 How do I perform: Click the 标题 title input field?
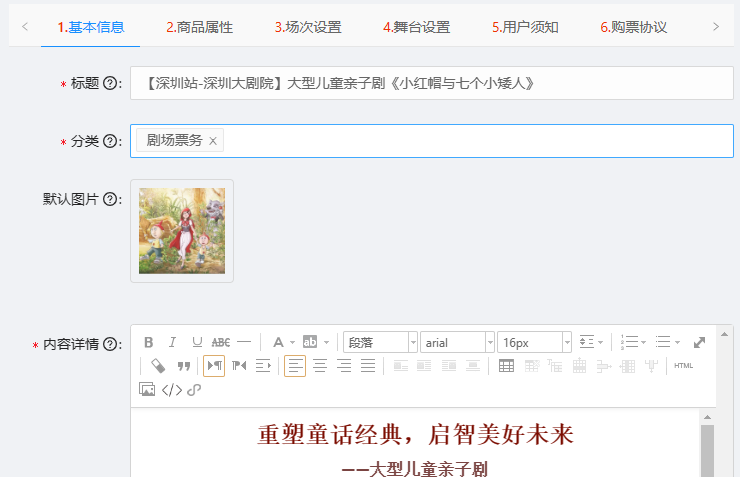coord(432,84)
